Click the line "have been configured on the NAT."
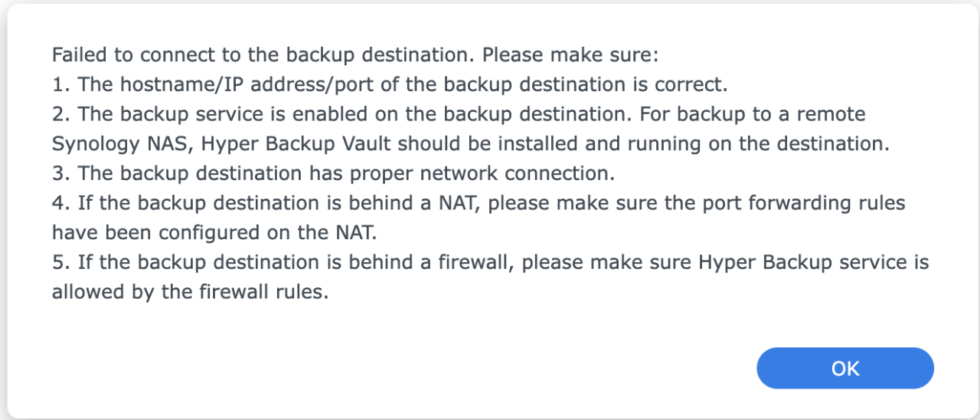 pos(215,232)
